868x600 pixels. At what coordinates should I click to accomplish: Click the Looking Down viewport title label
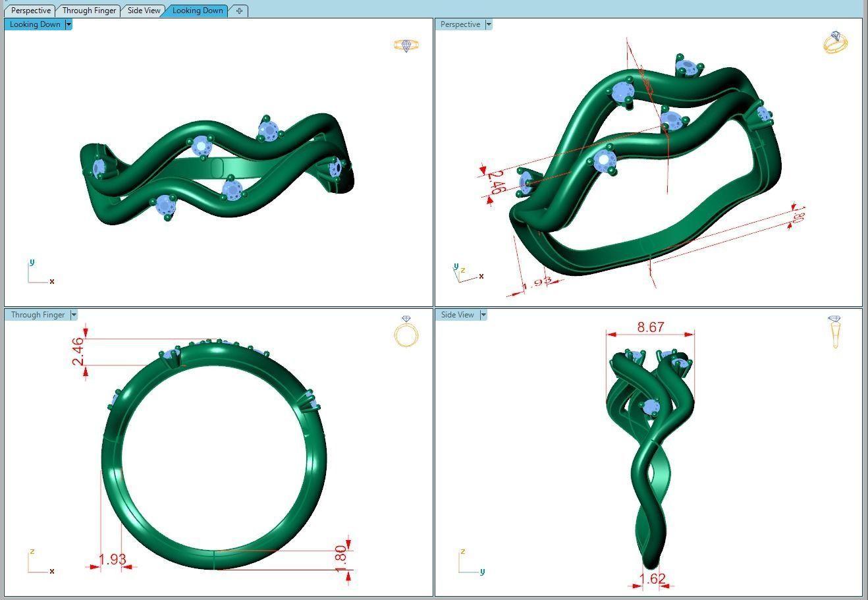pos(35,24)
